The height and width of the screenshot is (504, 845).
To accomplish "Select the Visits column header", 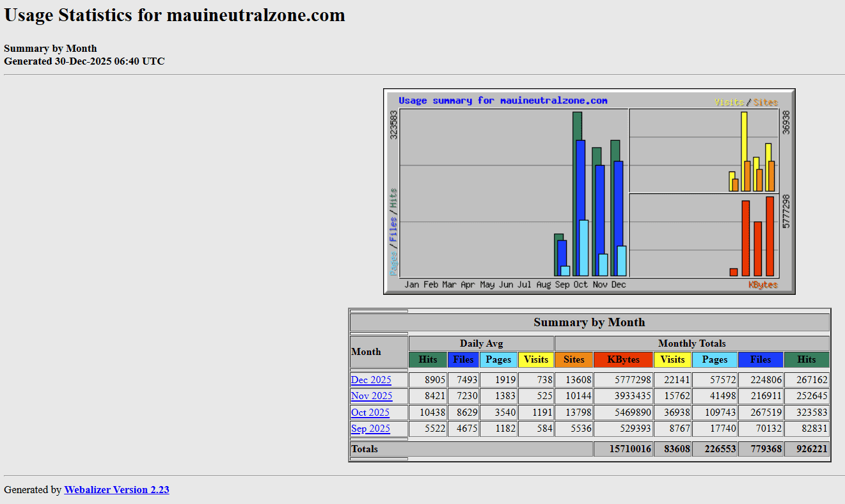I will point(536,359).
